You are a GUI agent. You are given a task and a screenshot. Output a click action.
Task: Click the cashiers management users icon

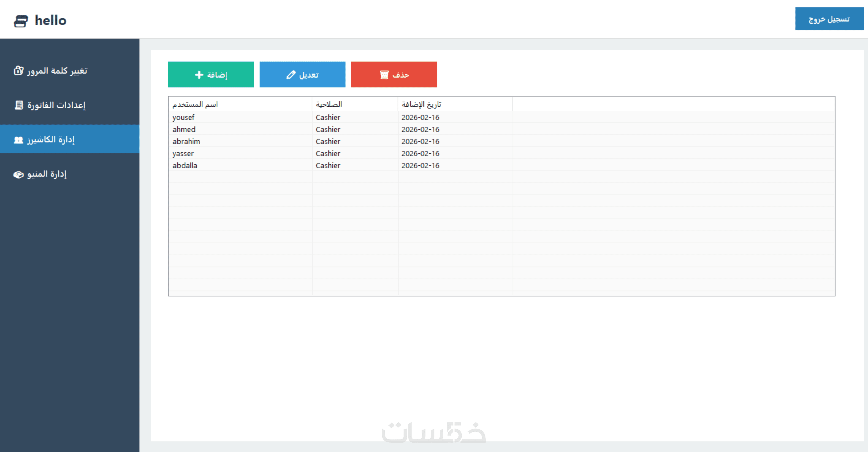(19, 139)
